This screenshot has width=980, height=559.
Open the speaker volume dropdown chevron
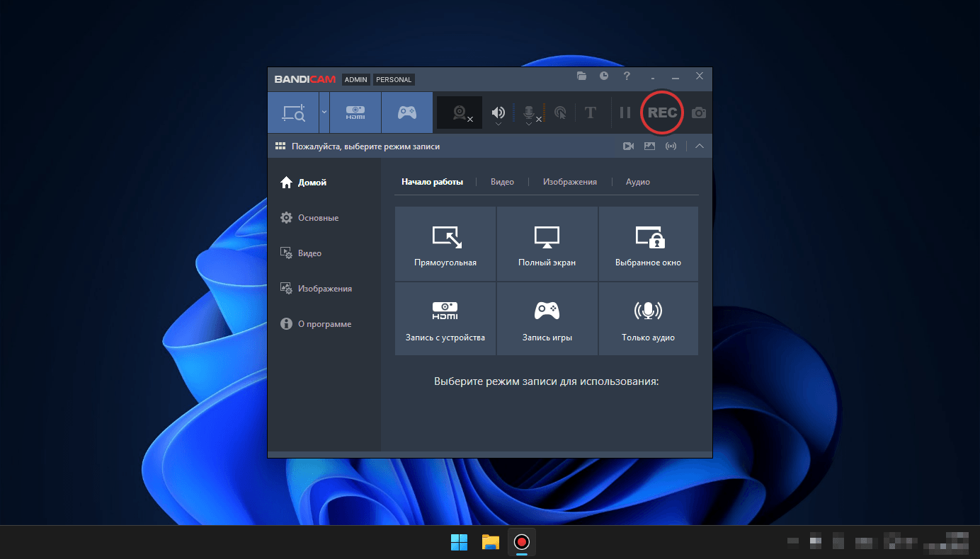click(x=498, y=124)
